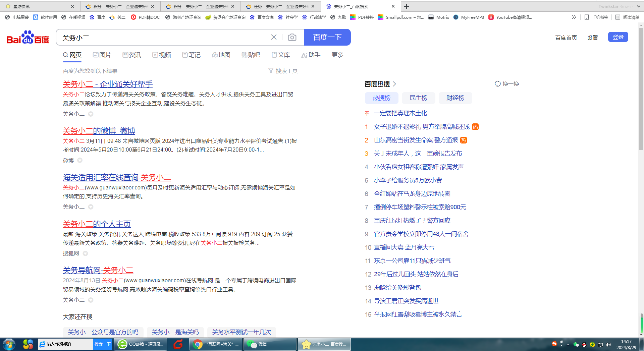
Task: Open bookmark 软件应用
Action: click(x=45, y=17)
